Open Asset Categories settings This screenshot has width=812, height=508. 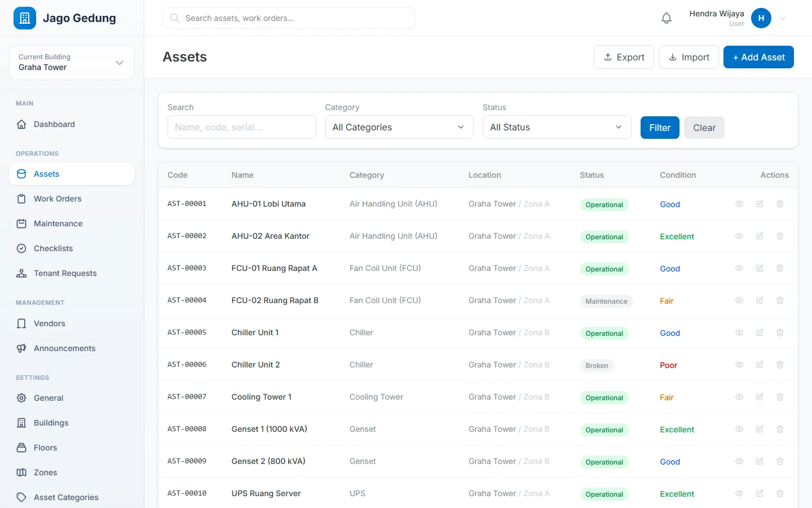click(72, 497)
